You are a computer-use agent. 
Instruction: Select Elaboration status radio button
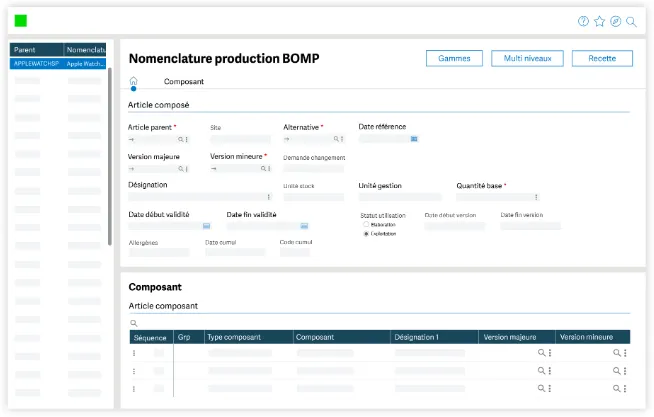(x=366, y=224)
